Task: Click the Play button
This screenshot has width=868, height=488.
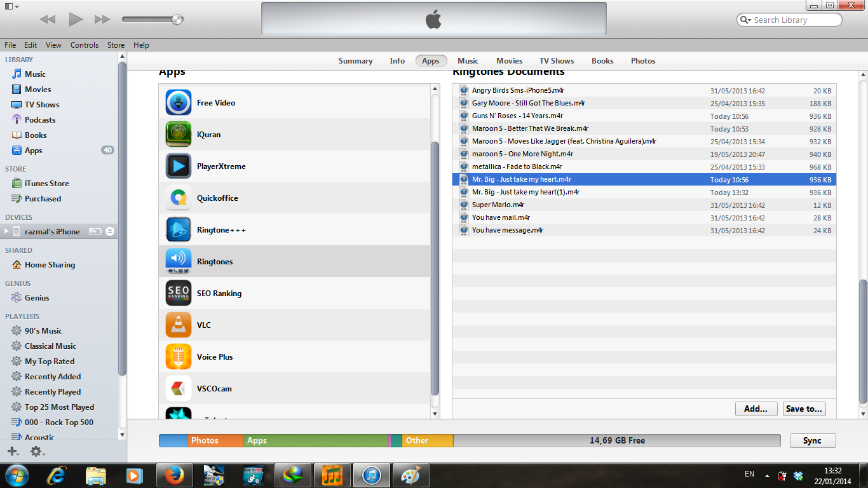Action: pos(76,19)
